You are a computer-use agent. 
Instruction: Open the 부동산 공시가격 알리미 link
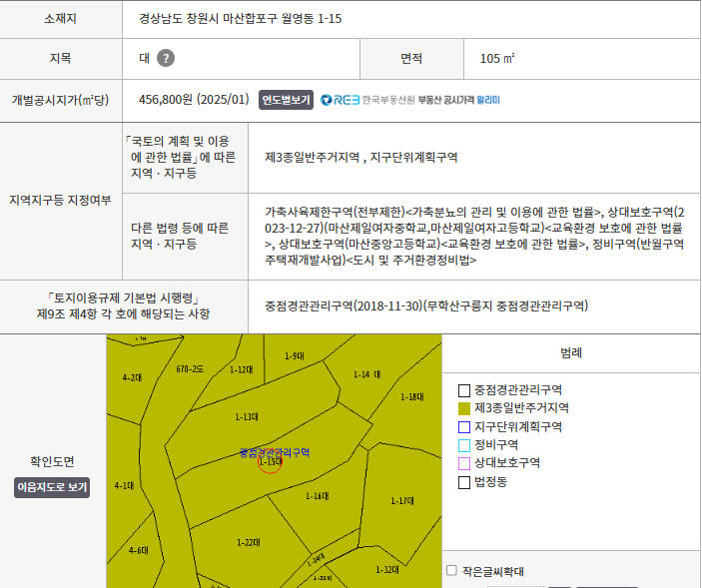(458, 100)
